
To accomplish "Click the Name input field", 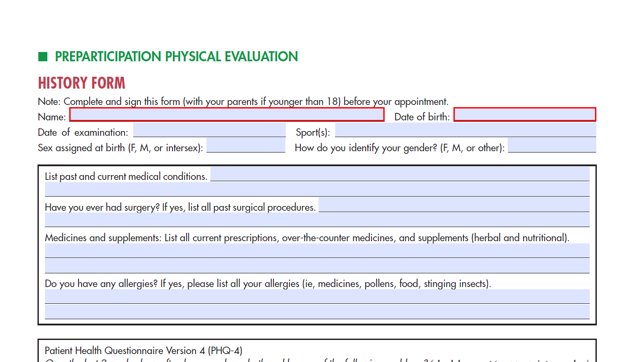I will click(227, 115).
